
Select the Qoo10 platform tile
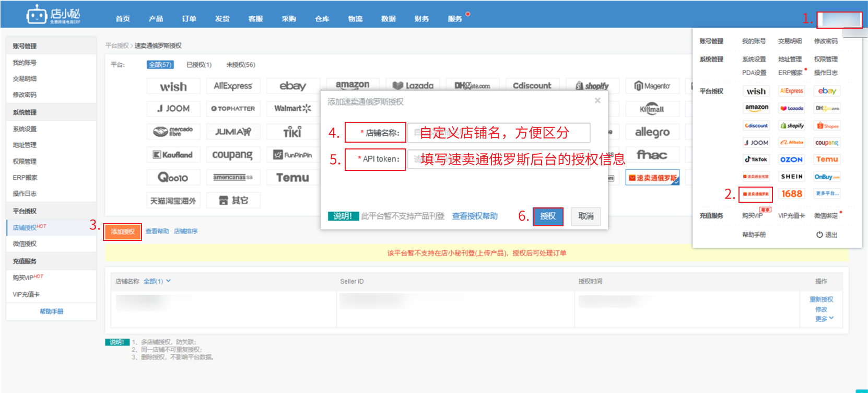(x=173, y=178)
